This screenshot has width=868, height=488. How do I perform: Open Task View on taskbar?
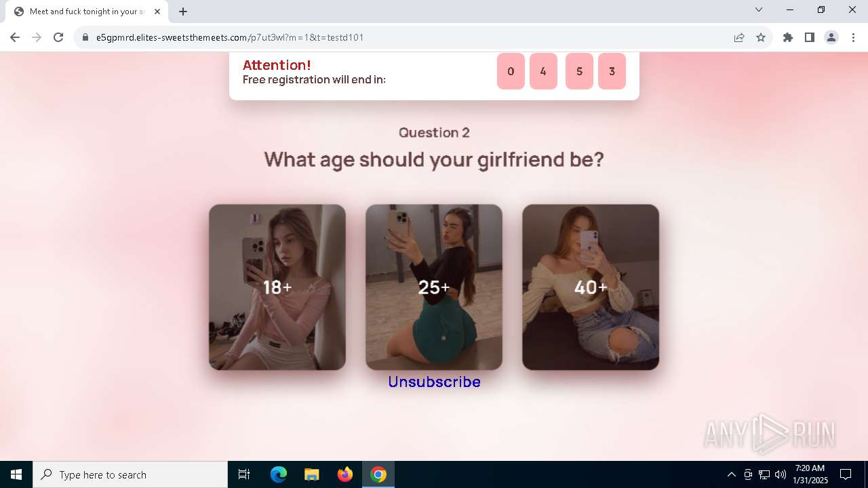click(244, 474)
